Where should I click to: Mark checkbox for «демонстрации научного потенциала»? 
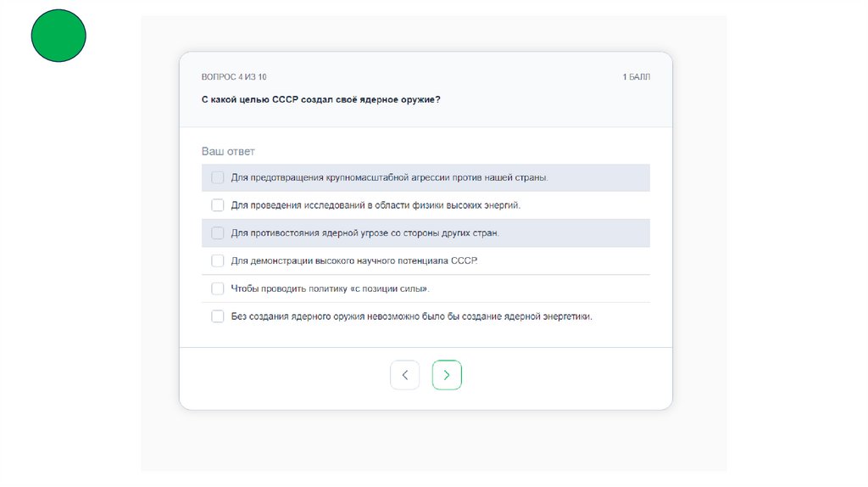(218, 260)
